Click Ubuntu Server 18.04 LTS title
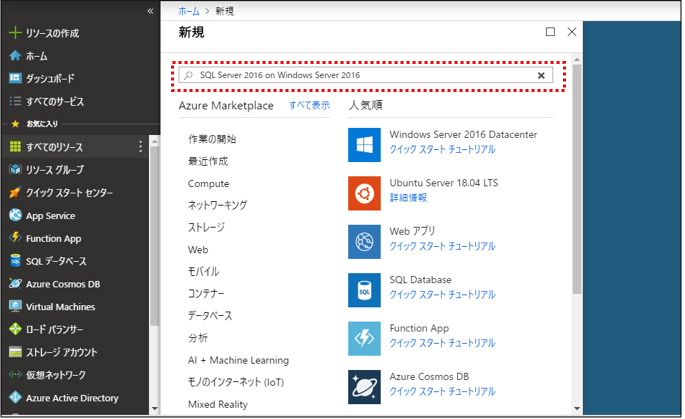Viewport: 685px width, 419px height. [x=444, y=183]
